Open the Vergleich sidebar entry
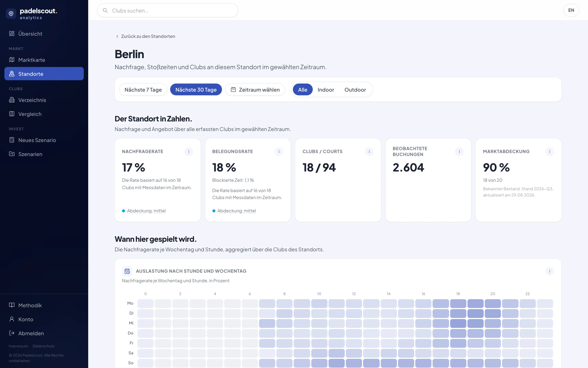This screenshot has height=368, width=588. pyautogui.click(x=44, y=114)
